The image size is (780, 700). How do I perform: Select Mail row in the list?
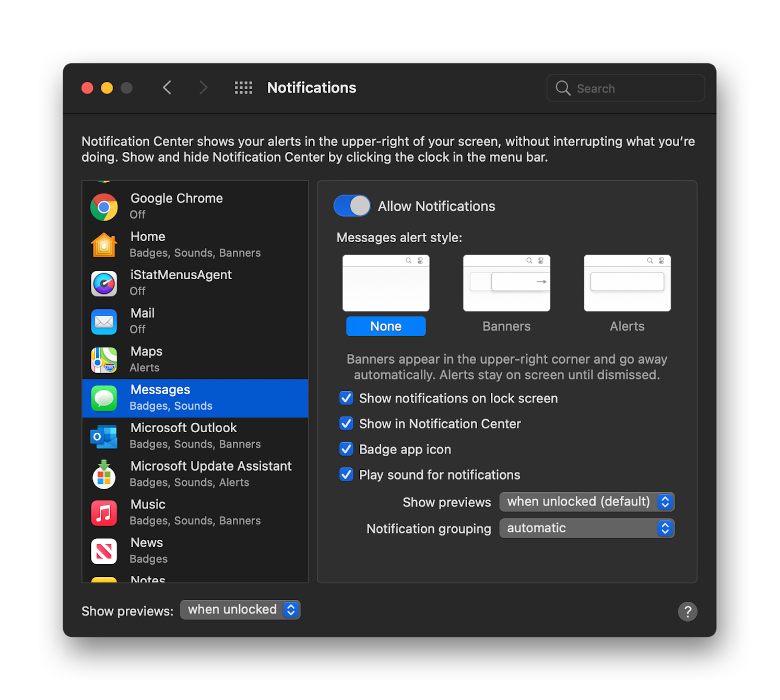(195, 322)
